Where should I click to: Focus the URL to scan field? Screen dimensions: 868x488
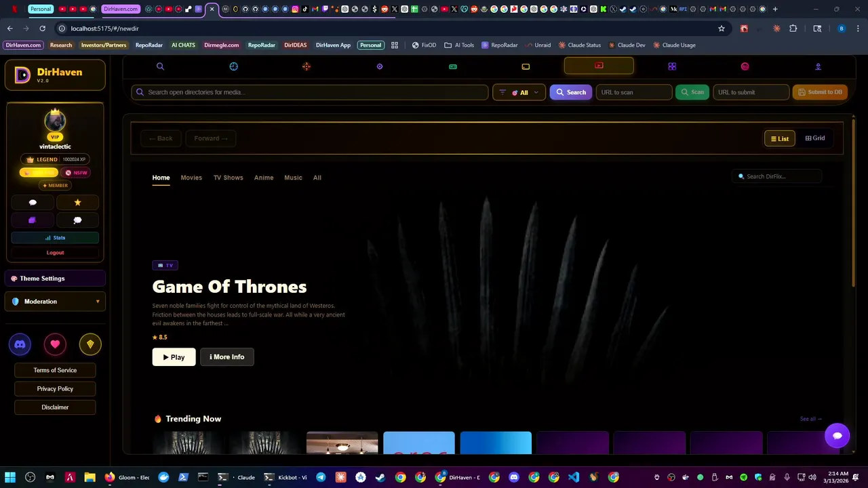633,92
